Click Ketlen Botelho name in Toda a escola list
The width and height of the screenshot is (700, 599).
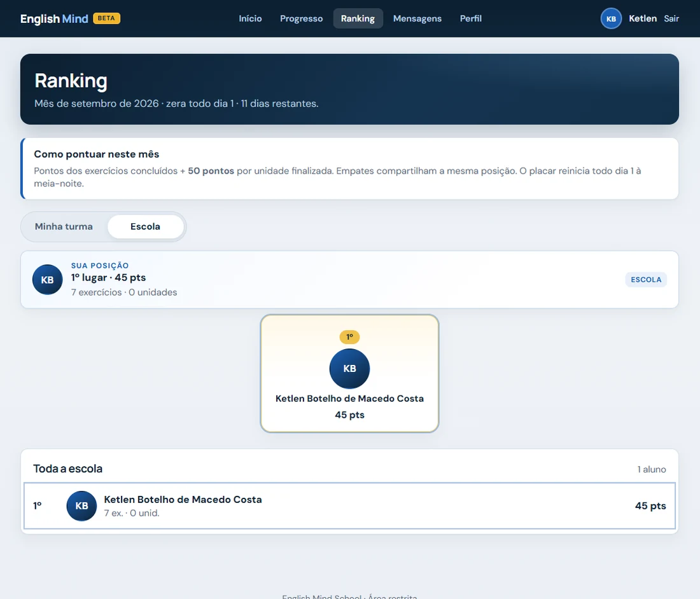tap(183, 500)
